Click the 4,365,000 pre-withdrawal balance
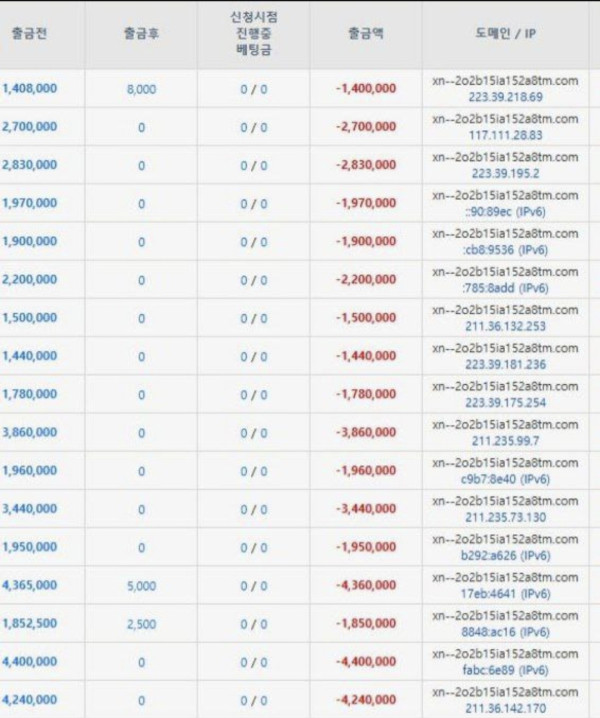 tap(30, 586)
